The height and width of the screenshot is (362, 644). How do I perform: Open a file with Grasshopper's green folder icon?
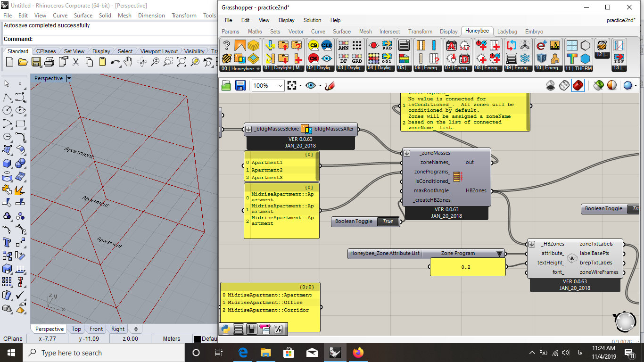226,85
